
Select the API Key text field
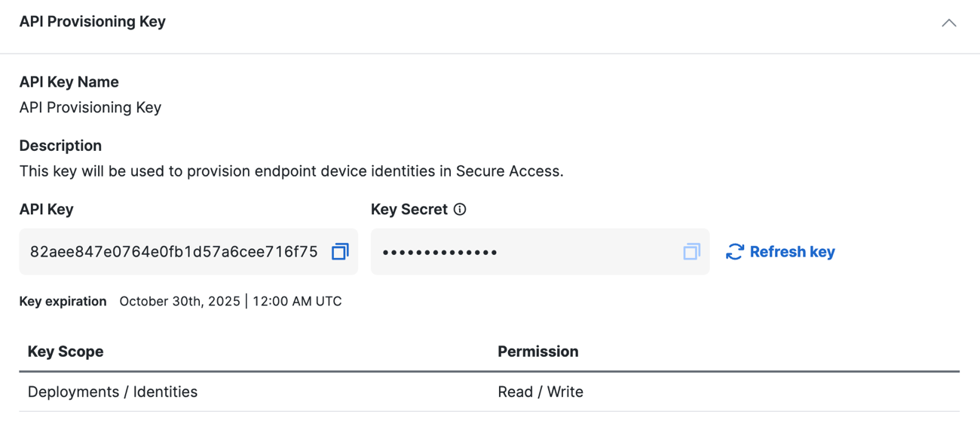tap(188, 251)
